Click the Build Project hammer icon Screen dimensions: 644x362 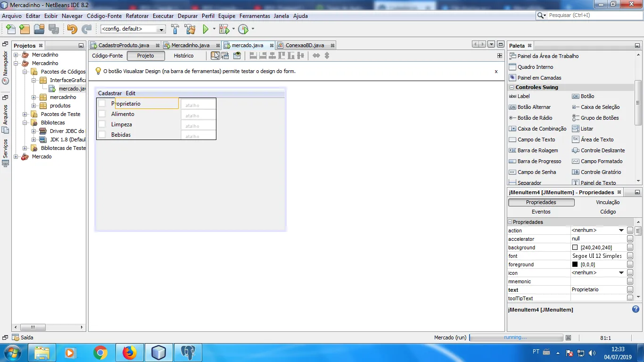point(175,29)
